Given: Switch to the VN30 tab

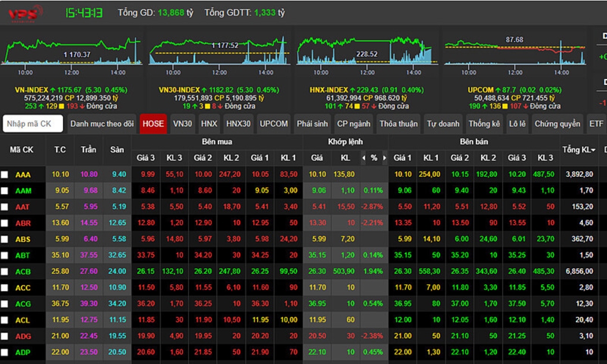Looking at the screenshot, I should (183, 124).
